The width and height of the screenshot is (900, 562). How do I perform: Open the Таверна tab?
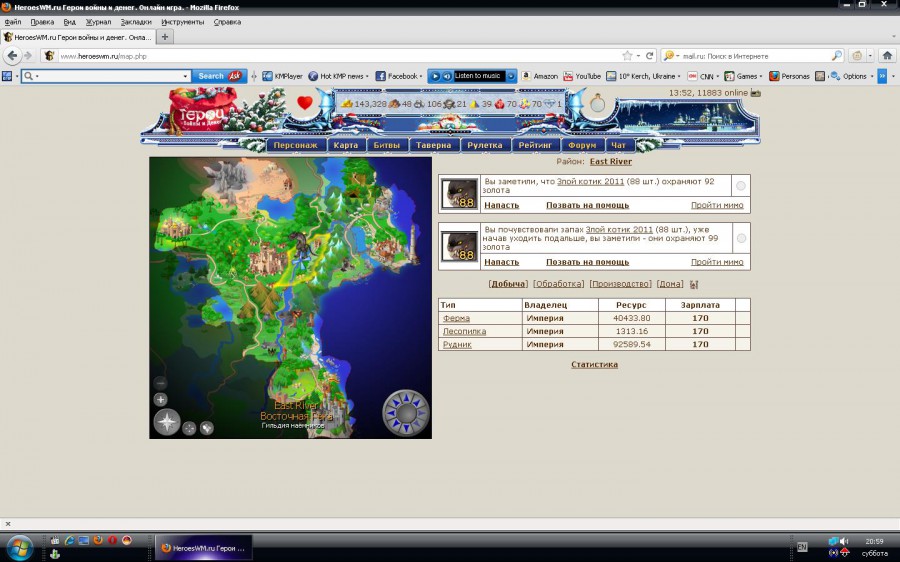point(433,145)
